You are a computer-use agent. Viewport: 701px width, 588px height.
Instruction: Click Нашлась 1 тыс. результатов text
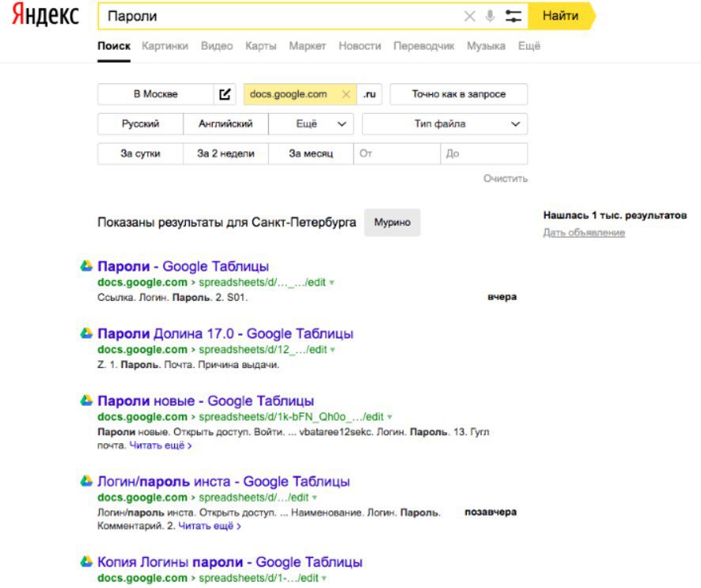coord(615,215)
